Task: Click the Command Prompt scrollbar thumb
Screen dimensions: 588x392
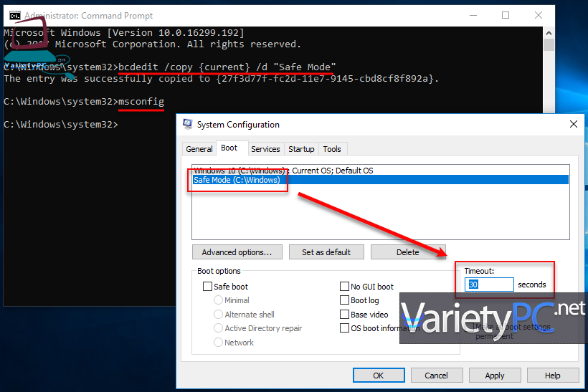Action: pyautogui.click(x=549, y=45)
